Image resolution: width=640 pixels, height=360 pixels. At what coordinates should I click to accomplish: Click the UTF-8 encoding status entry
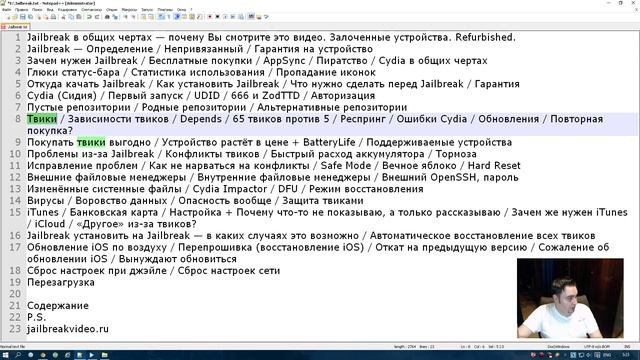pos(597,347)
